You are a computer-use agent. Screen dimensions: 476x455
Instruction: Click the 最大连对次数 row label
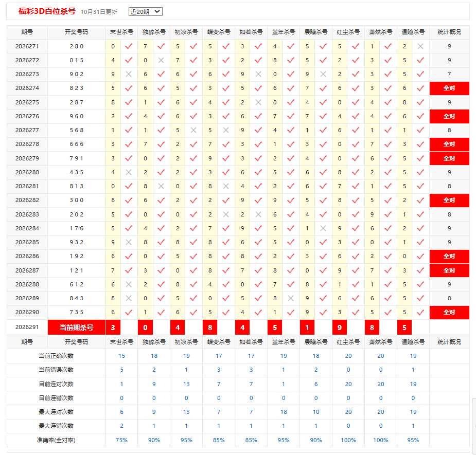click(56, 412)
